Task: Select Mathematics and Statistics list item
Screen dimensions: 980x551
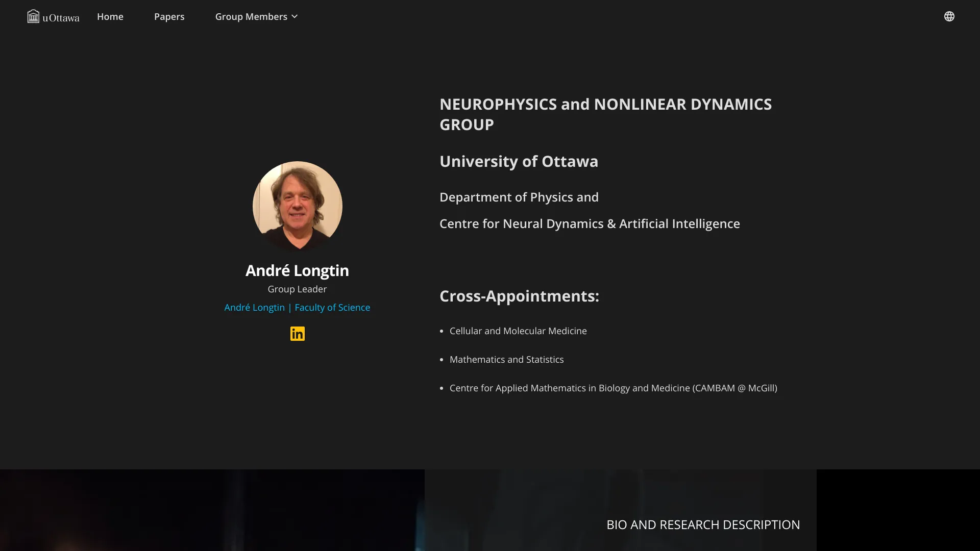Action: 506,360
